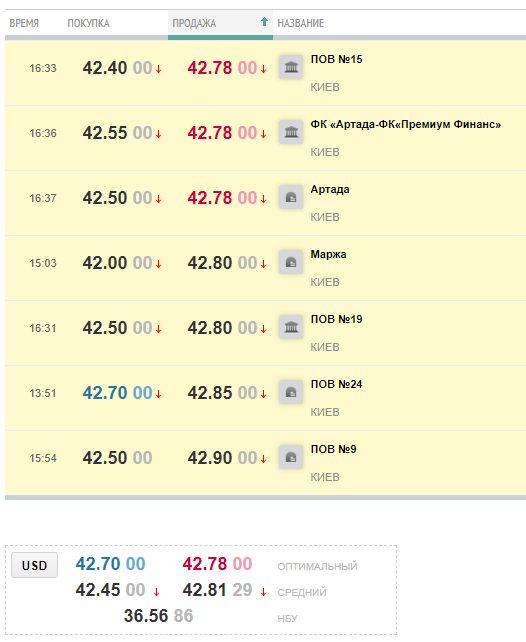Open the USD currency selector button
526x642 pixels.
[34, 565]
